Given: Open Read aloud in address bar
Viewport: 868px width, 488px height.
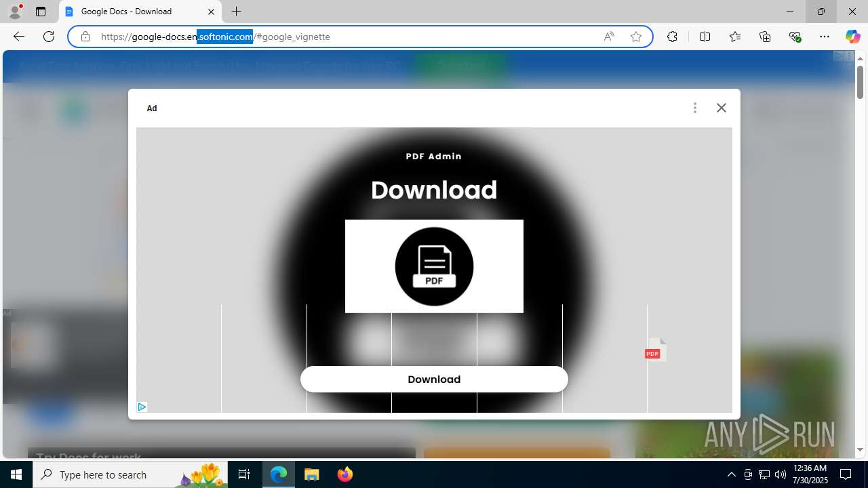Looking at the screenshot, I should tap(609, 37).
